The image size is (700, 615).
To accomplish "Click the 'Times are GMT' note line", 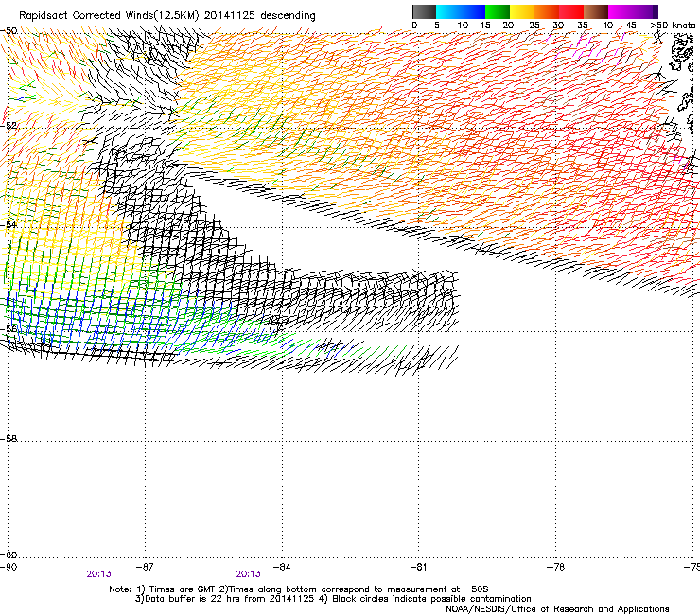I will tap(299, 589).
